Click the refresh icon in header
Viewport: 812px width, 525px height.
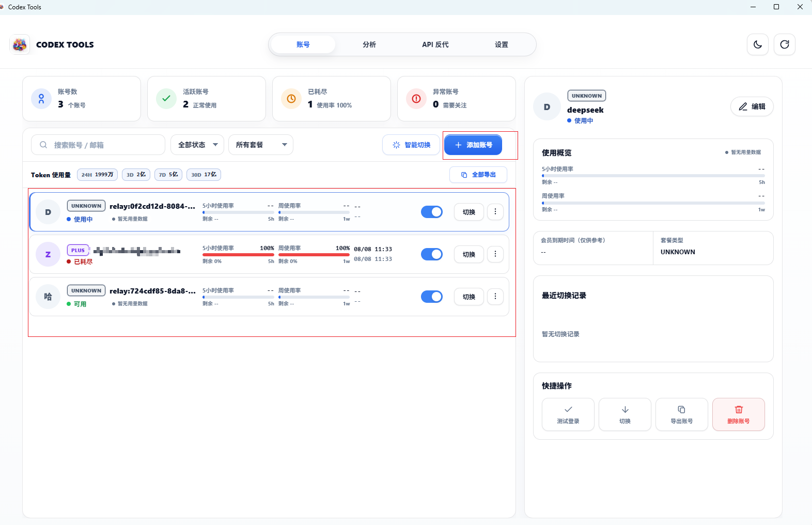click(x=785, y=44)
